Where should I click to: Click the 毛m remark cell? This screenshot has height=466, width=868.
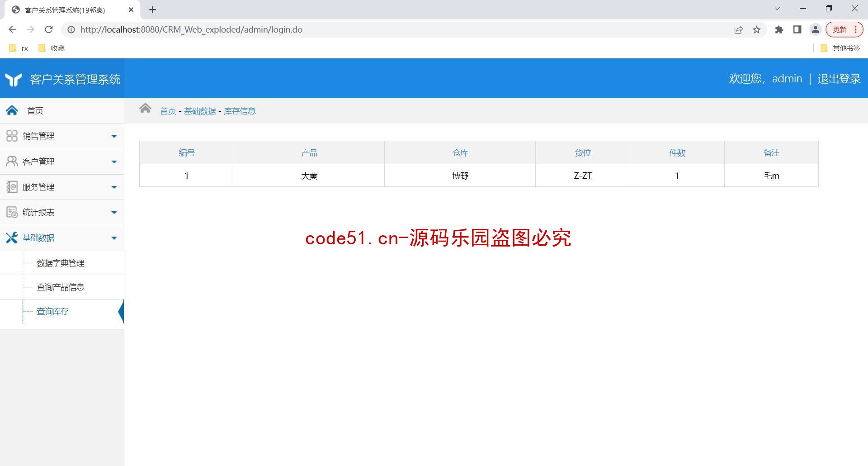772,176
